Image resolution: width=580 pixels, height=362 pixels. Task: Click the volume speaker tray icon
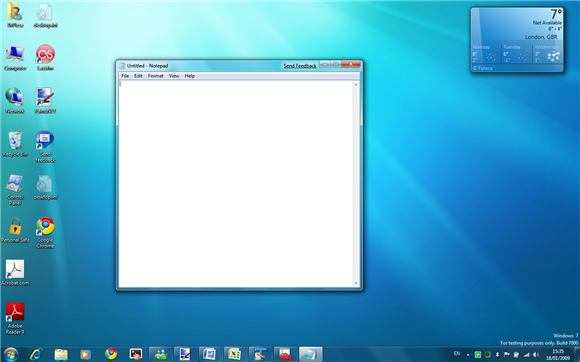pyautogui.click(x=536, y=355)
